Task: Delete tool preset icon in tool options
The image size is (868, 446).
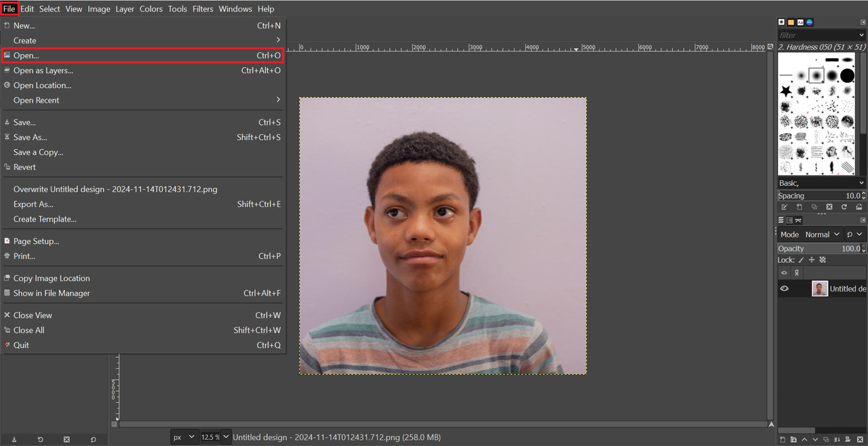Action: coord(66,440)
